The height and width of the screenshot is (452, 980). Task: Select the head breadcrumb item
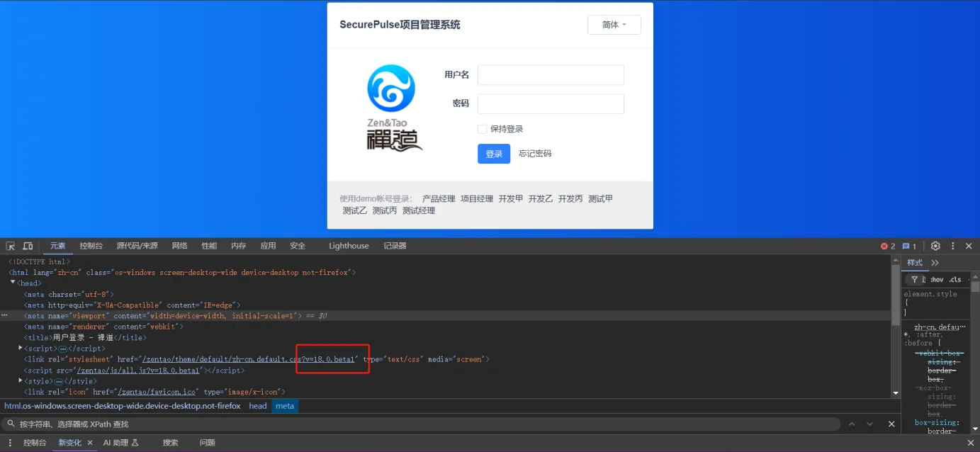[x=258, y=406]
